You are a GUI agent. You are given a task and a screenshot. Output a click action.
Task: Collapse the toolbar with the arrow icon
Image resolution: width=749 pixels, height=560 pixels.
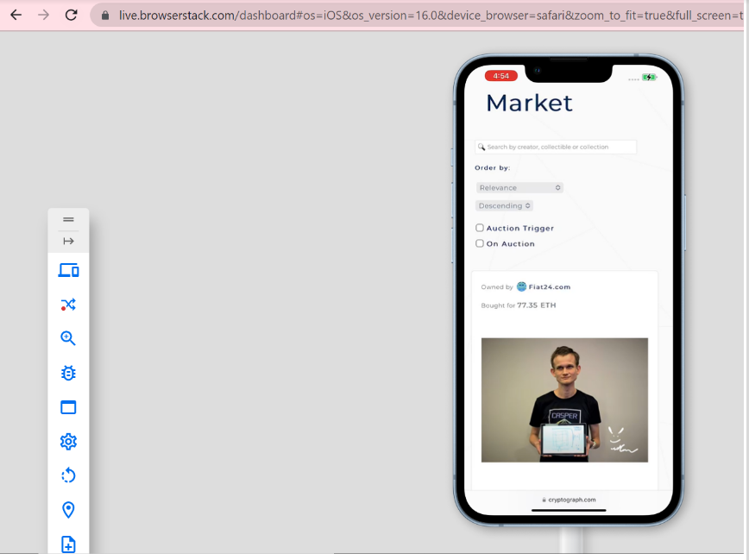[x=68, y=242]
